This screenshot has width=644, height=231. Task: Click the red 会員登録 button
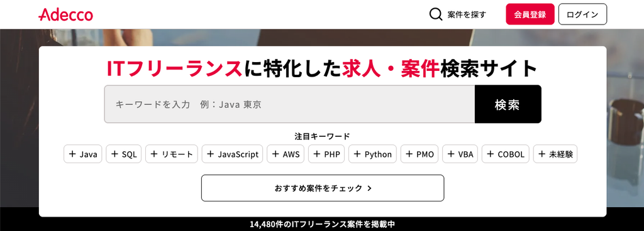point(530,14)
